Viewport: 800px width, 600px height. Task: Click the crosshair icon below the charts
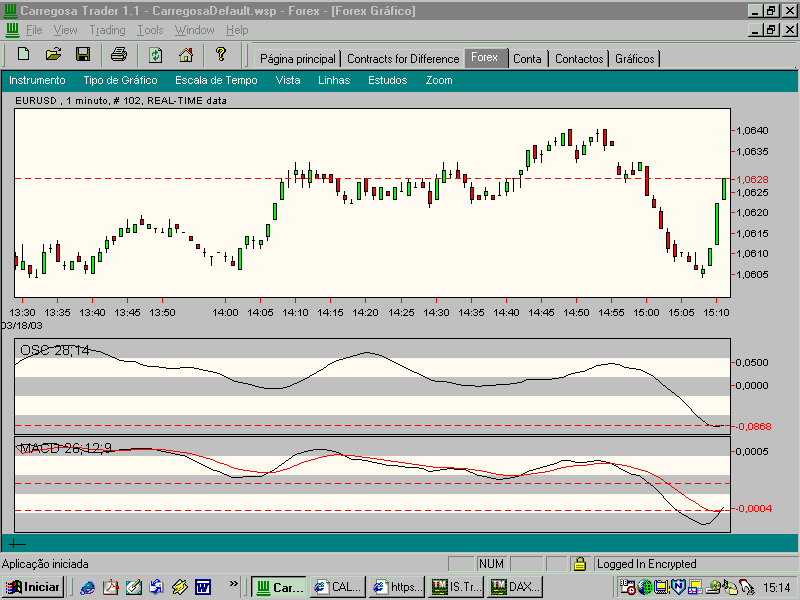click(17, 543)
